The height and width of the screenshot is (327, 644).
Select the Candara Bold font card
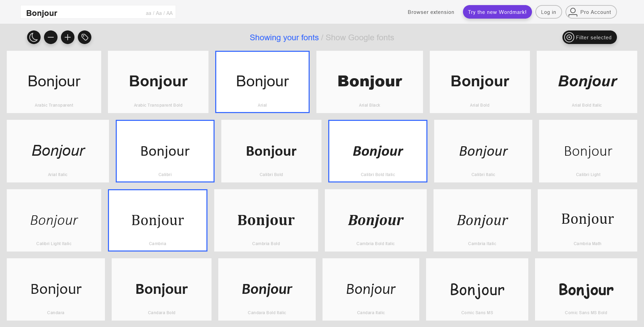click(x=161, y=289)
